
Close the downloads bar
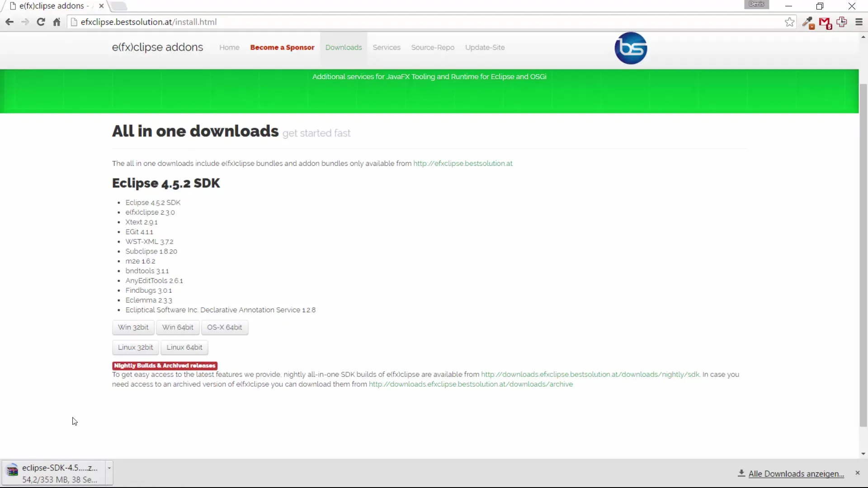pyautogui.click(x=858, y=473)
